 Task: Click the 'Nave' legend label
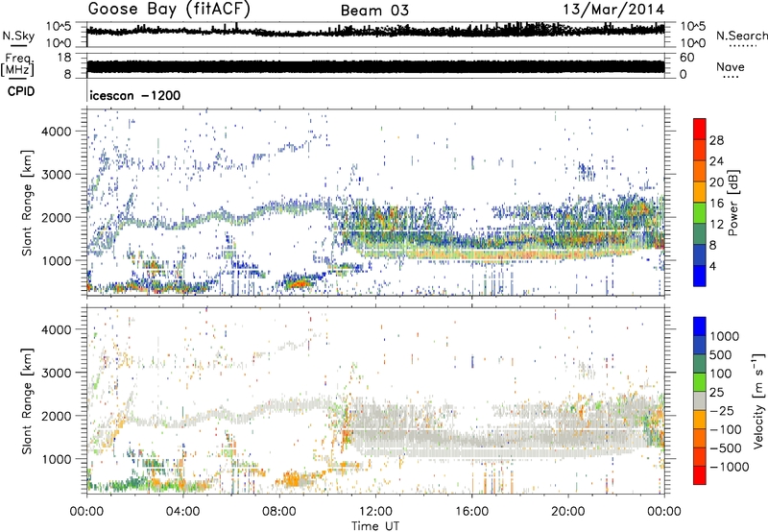(731, 67)
